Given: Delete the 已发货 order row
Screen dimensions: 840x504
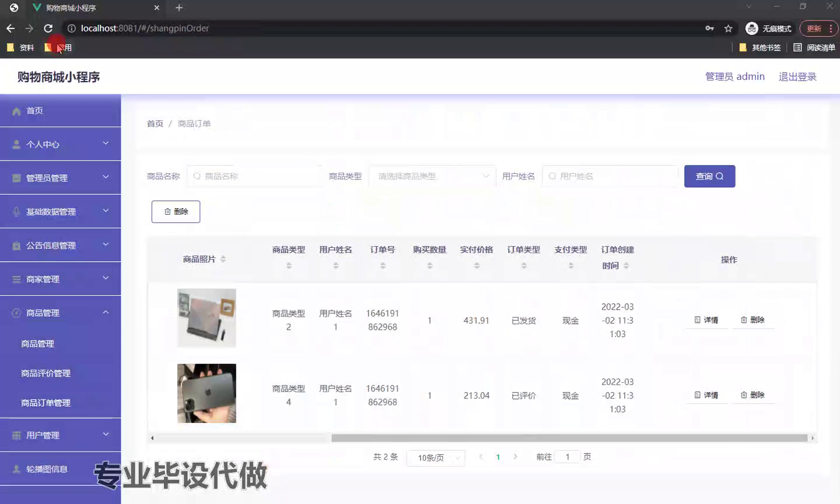Looking at the screenshot, I should pos(753,320).
